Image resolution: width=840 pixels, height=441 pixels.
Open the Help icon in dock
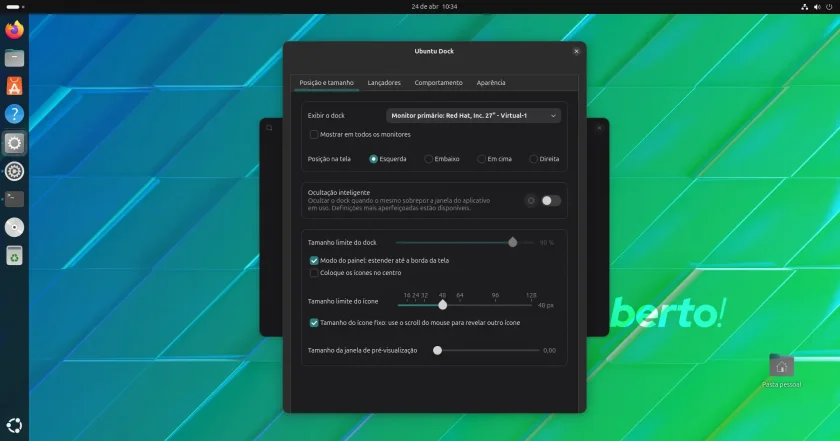point(14,114)
